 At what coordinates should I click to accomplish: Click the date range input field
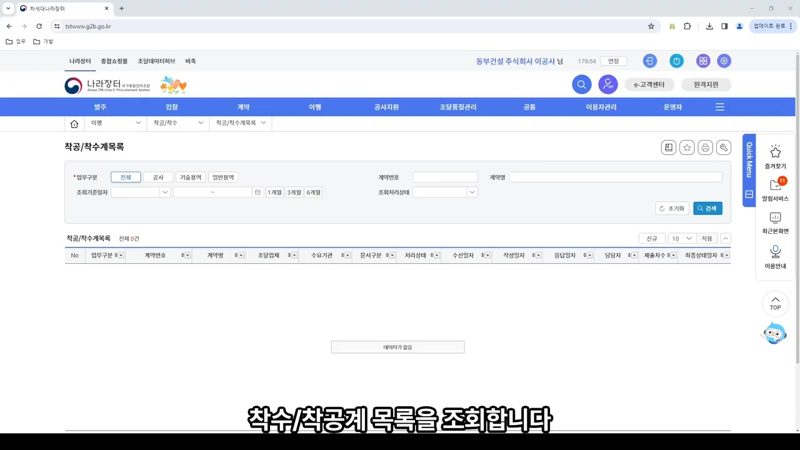point(213,192)
